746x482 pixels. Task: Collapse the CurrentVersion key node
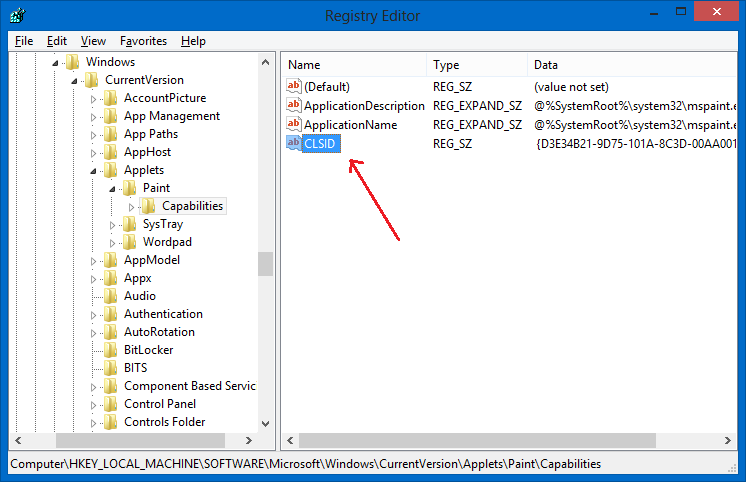[74, 81]
